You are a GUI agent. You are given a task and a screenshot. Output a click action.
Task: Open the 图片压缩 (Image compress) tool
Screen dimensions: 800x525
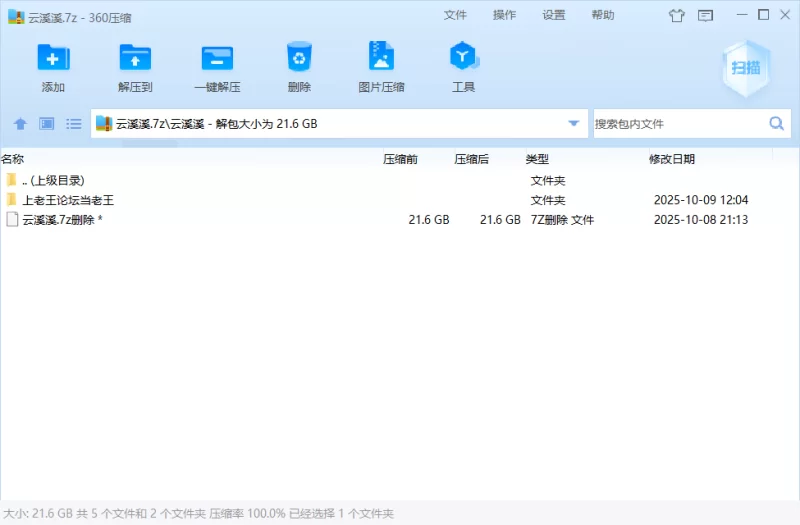(x=381, y=58)
